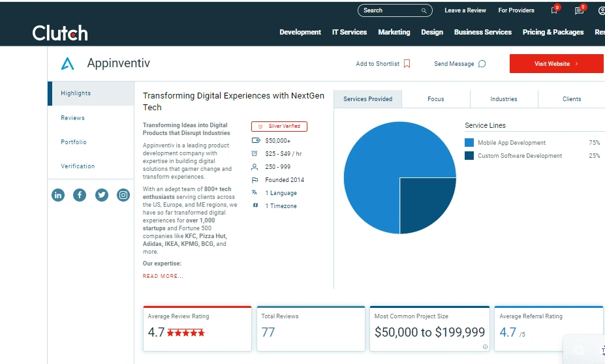Viewport: 605px width, 364px height.
Task: Open the IT Services menu
Action: click(x=350, y=32)
